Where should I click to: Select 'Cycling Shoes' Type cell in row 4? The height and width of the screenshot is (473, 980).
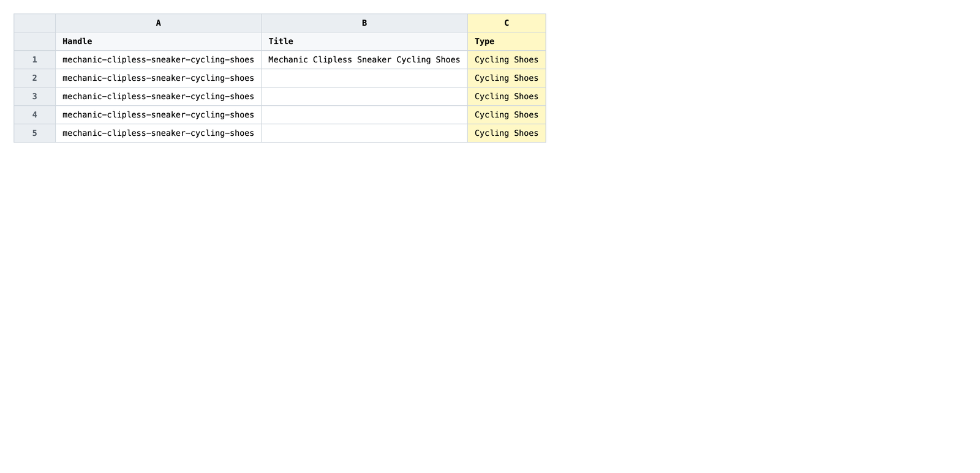[507, 115]
